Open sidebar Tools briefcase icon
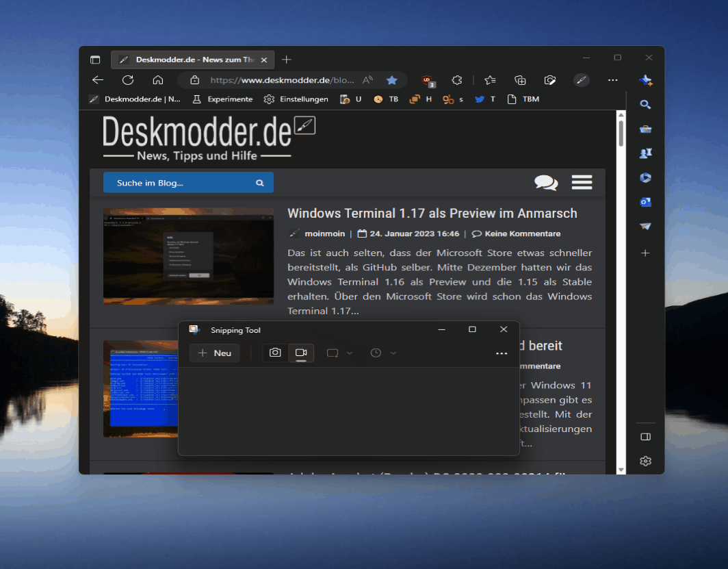The width and height of the screenshot is (728, 569). 645,129
